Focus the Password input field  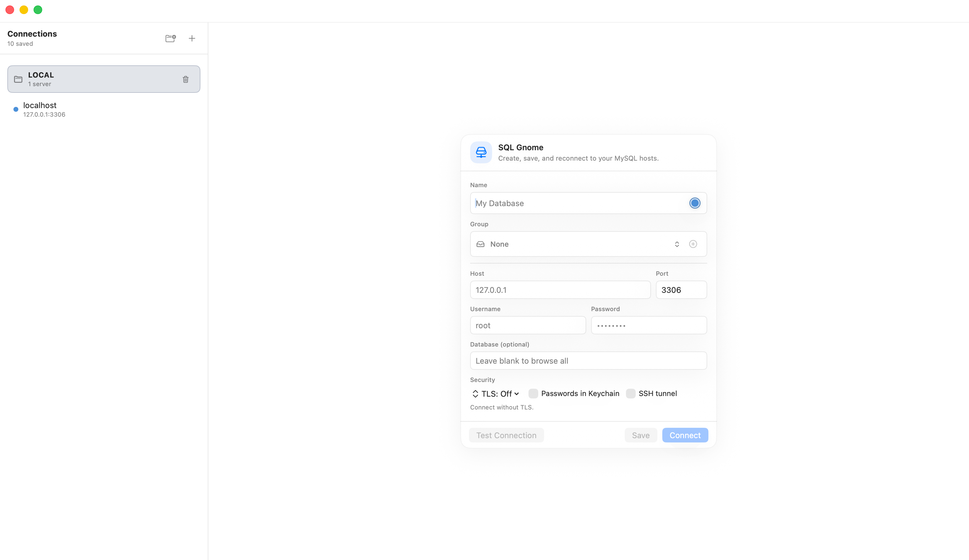(649, 325)
